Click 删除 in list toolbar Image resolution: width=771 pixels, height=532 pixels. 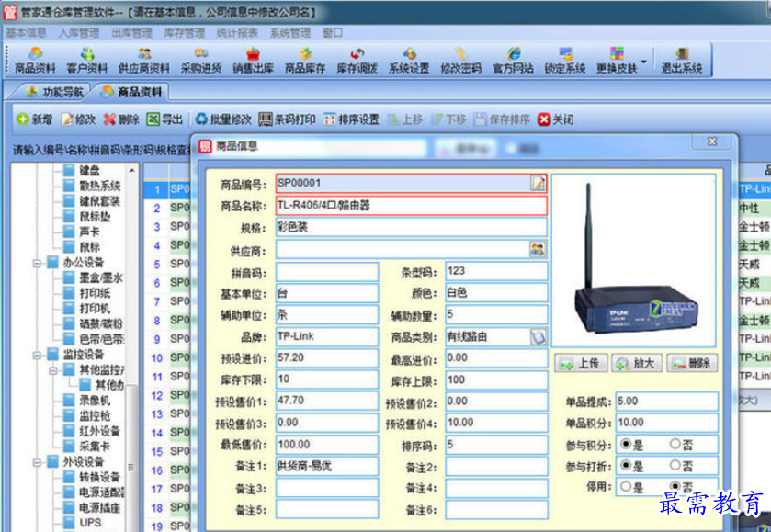coord(121,119)
